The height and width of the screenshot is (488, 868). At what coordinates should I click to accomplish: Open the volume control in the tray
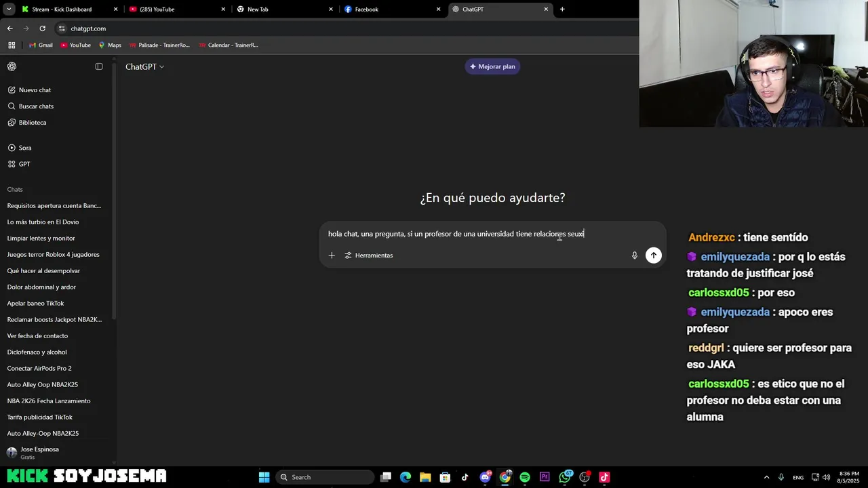click(826, 477)
